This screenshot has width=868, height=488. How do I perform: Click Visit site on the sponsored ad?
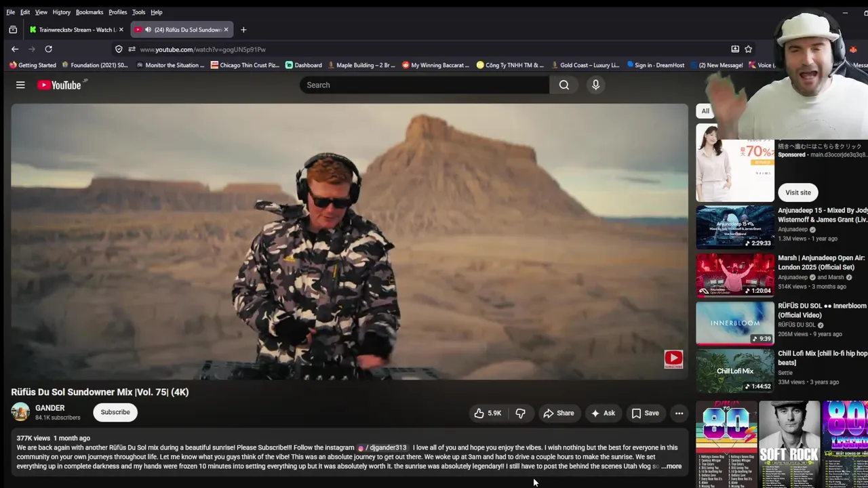pos(798,192)
